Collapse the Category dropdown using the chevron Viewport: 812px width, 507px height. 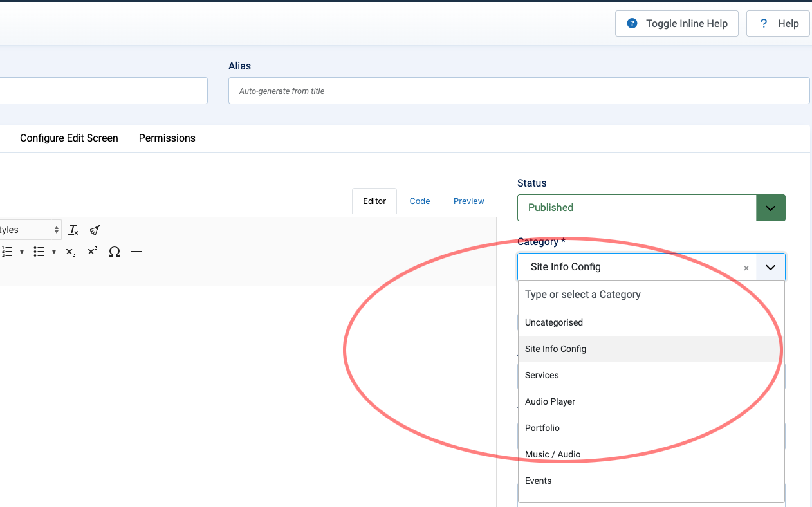(x=770, y=267)
